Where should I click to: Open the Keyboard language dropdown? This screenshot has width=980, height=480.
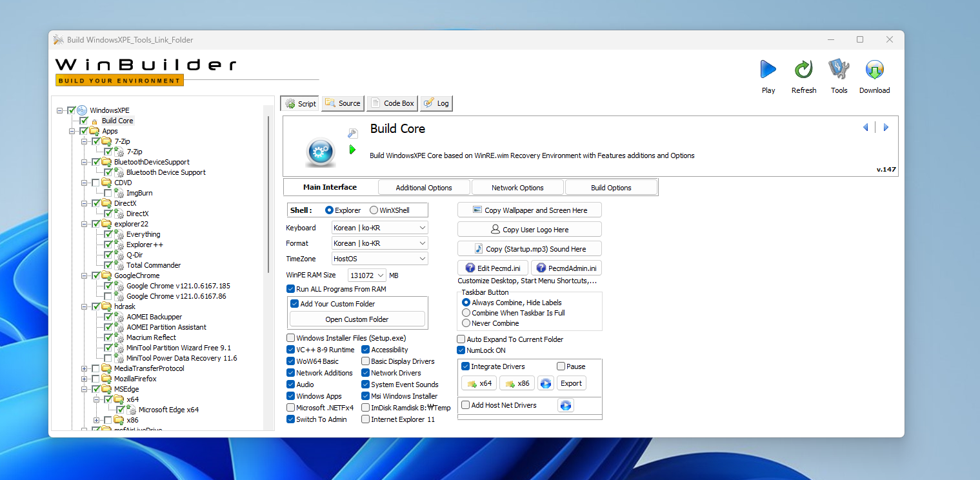click(379, 228)
